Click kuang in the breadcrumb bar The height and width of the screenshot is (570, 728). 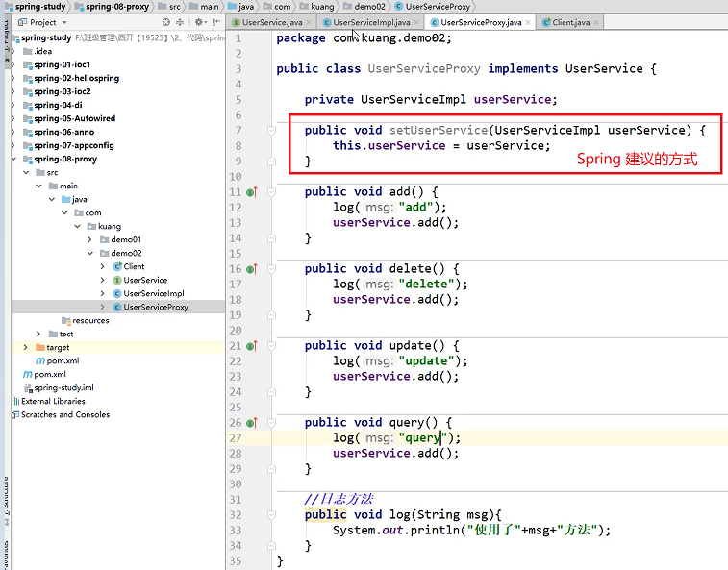point(316,7)
